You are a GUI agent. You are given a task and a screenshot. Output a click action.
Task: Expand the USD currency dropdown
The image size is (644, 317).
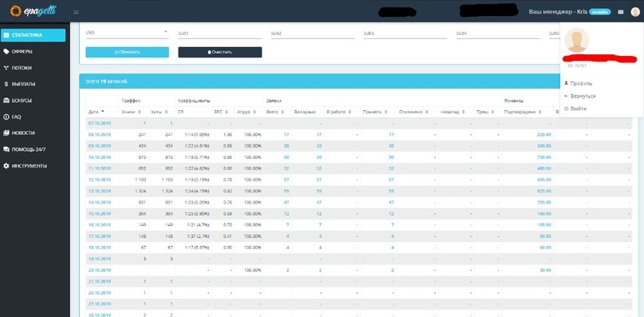pyautogui.click(x=127, y=33)
